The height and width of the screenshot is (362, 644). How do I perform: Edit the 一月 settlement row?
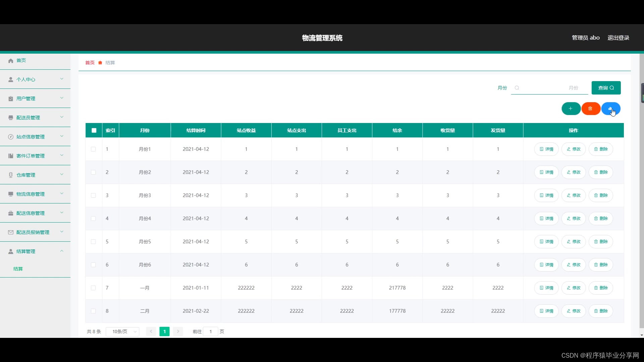[x=574, y=288]
